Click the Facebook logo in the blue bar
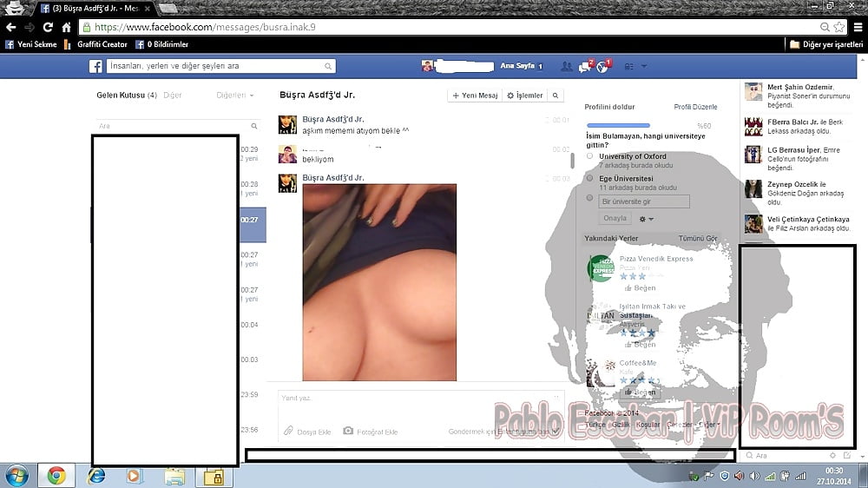 pos(95,67)
